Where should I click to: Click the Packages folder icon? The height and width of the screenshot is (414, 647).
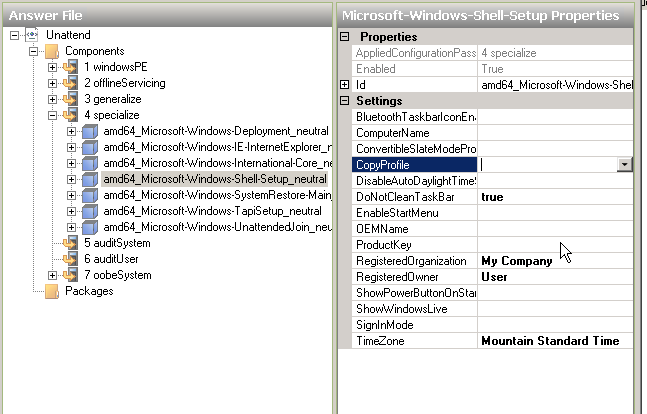coord(52,291)
